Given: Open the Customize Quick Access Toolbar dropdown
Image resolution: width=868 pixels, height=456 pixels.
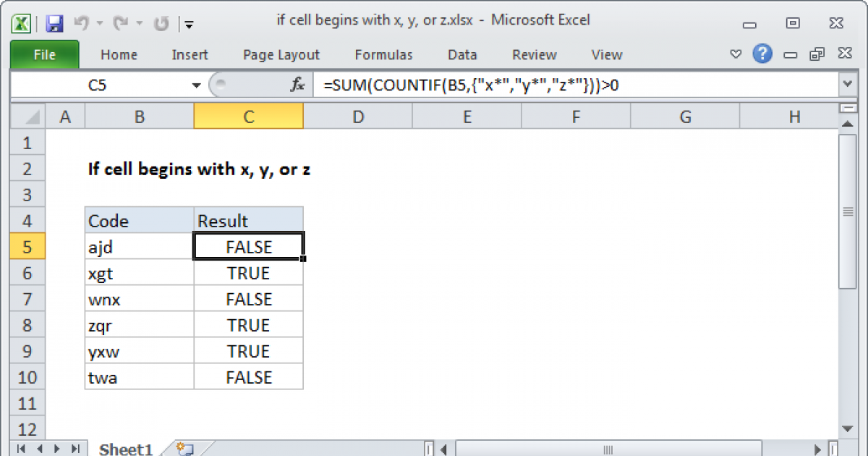Looking at the screenshot, I should pos(189,24).
